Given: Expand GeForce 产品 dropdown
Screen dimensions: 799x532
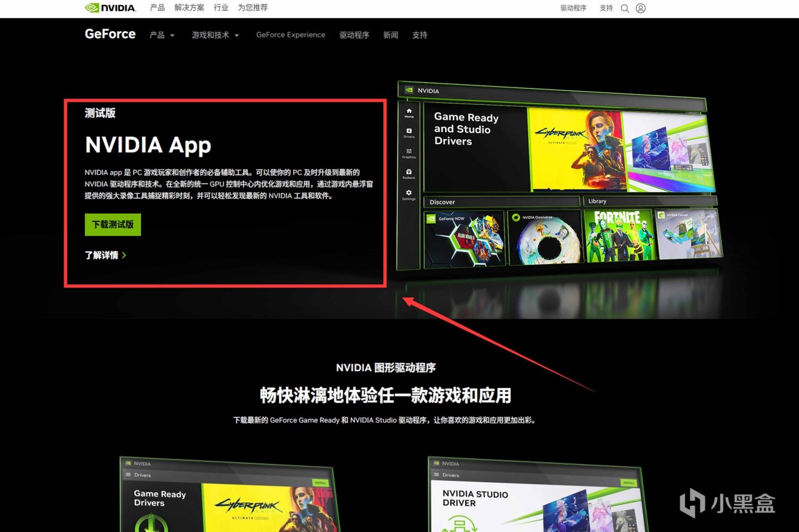Looking at the screenshot, I should [x=162, y=35].
